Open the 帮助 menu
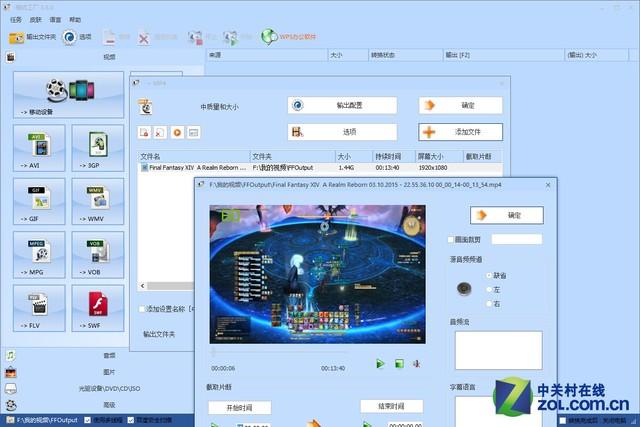 click(x=75, y=20)
